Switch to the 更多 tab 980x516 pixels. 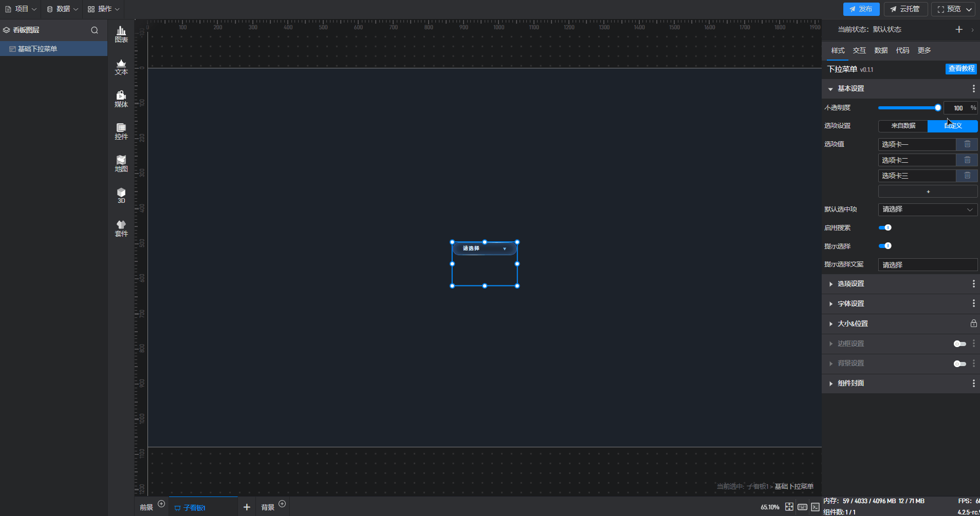tap(924, 50)
